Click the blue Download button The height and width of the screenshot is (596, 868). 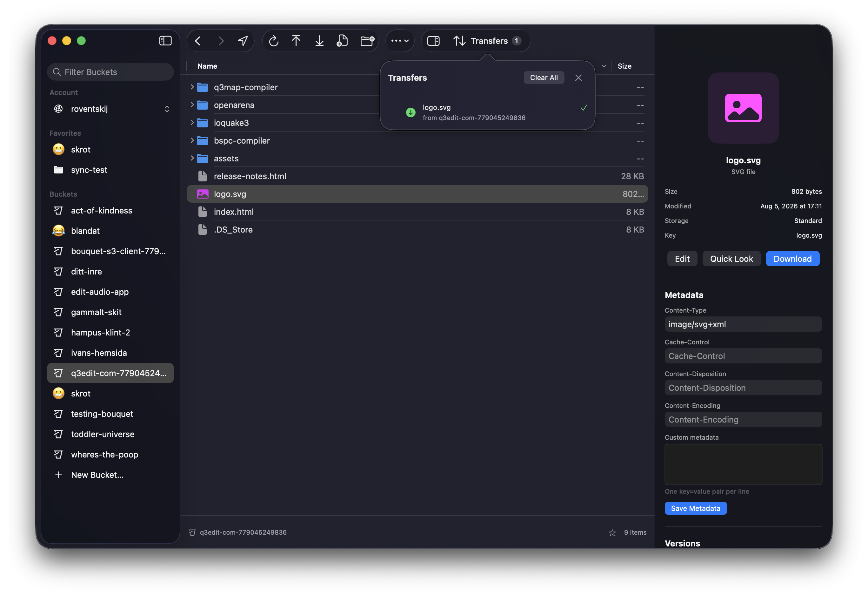coord(792,259)
